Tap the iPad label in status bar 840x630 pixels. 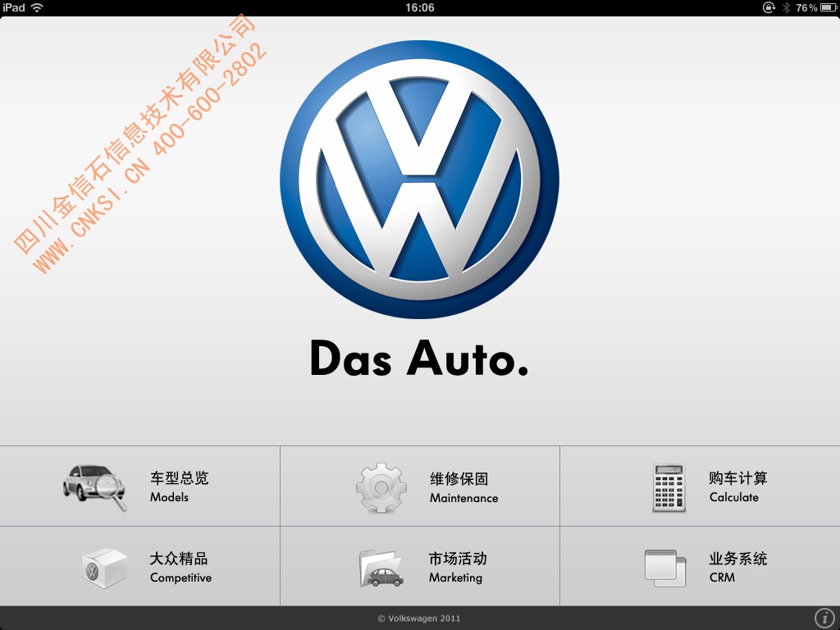pyautogui.click(x=14, y=7)
